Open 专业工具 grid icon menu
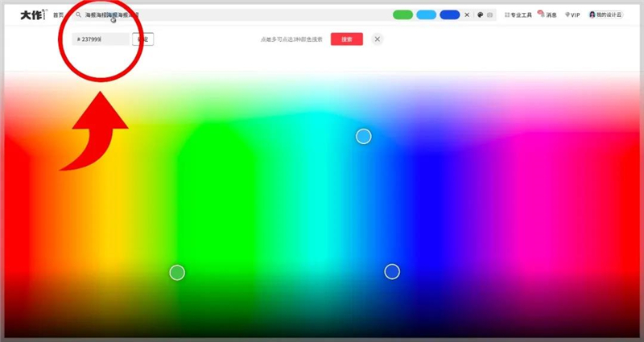Image resolution: width=644 pixels, height=342 pixels. point(507,14)
